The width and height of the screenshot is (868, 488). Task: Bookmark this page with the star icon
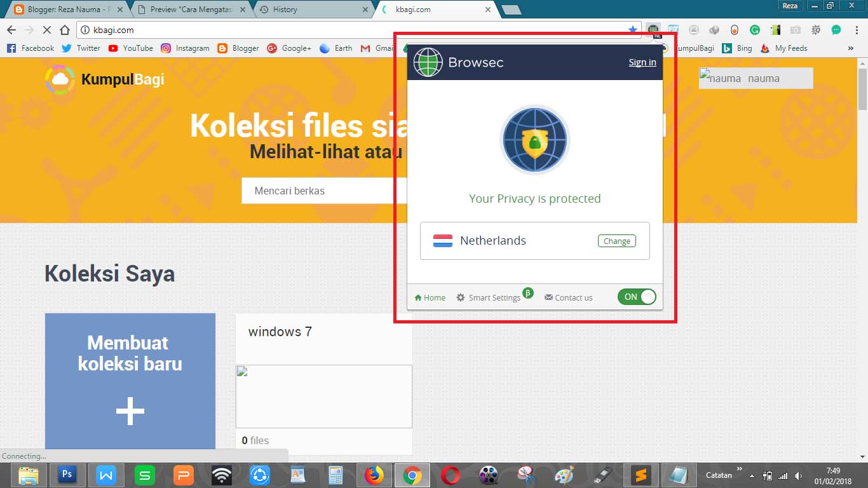point(632,30)
